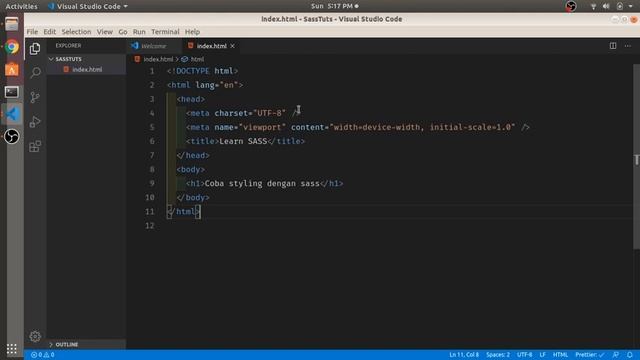Open Ubuntu Software from the dock

click(x=12, y=69)
